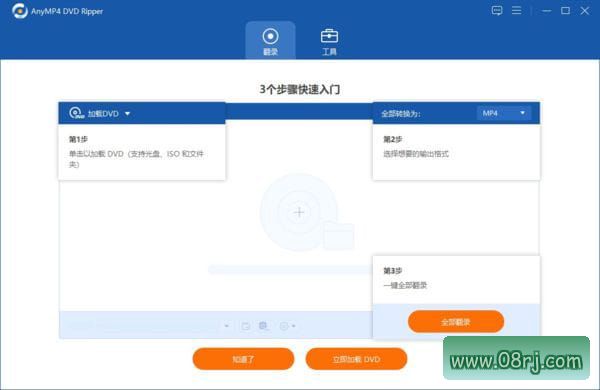Maximize the AnyMP4 DVD Ripper window
This screenshot has height=390, width=600.
pos(566,11)
